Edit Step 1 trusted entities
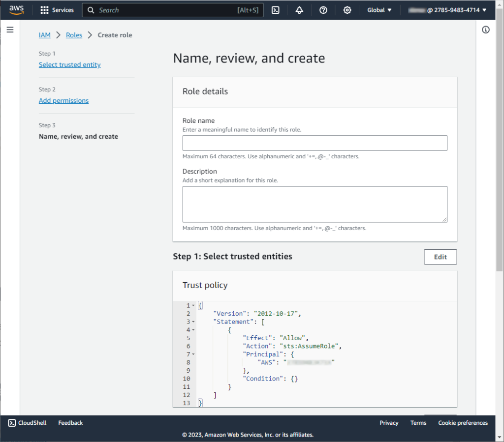This screenshot has height=442, width=504. click(x=440, y=257)
